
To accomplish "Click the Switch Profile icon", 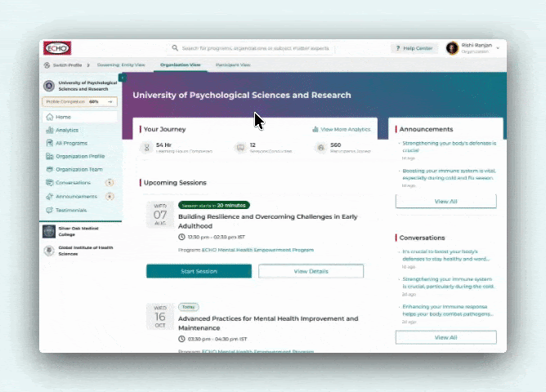I will [47, 65].
